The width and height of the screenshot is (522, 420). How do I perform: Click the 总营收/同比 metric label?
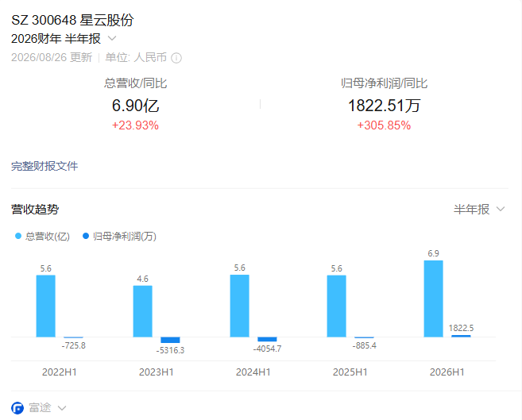[135, 83]
